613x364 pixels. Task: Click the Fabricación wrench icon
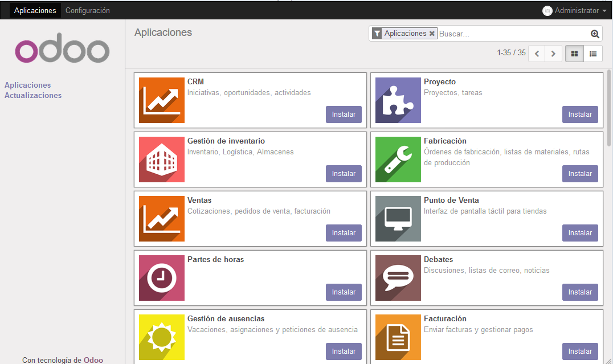(x=398, y=159)
